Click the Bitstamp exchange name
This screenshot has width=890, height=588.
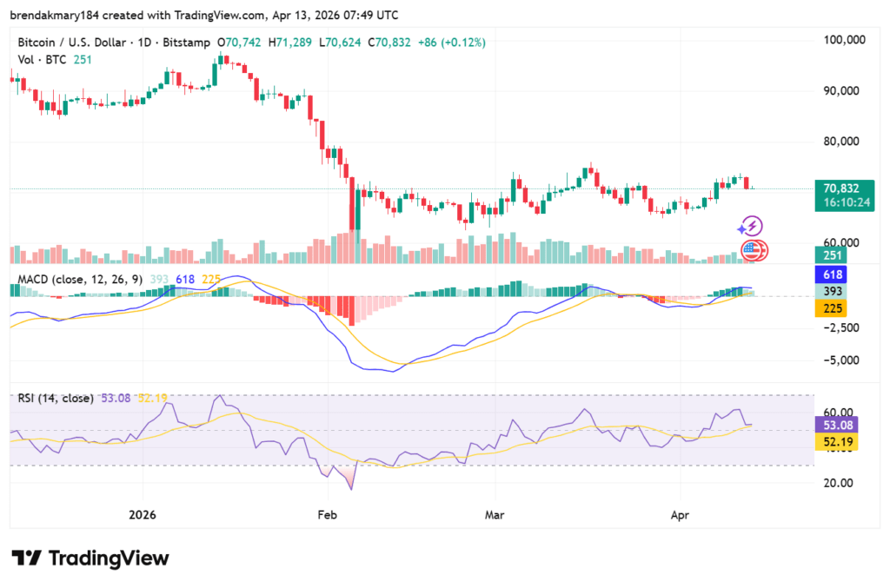(186, 42)
